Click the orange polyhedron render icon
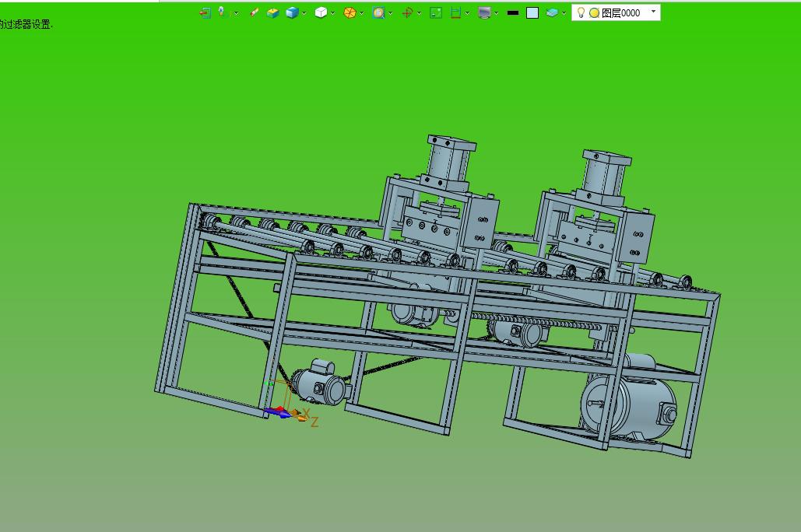Image resolution: width=801 pixels, height=532 pixels. tap(350, 12)
